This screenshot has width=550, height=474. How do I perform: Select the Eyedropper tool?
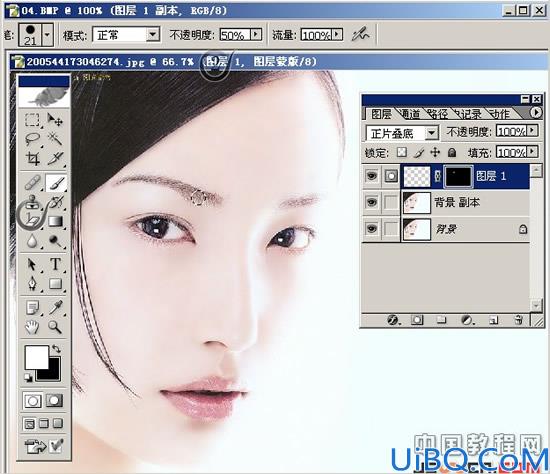coord(55,308)
